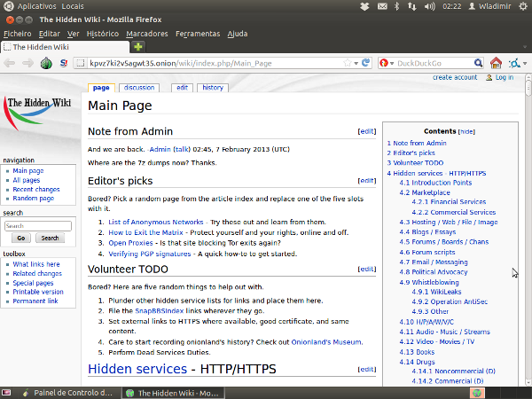Screen dimensions: 532x399
Task: Open the Ferramentas menu
Action: coord(198,34)
